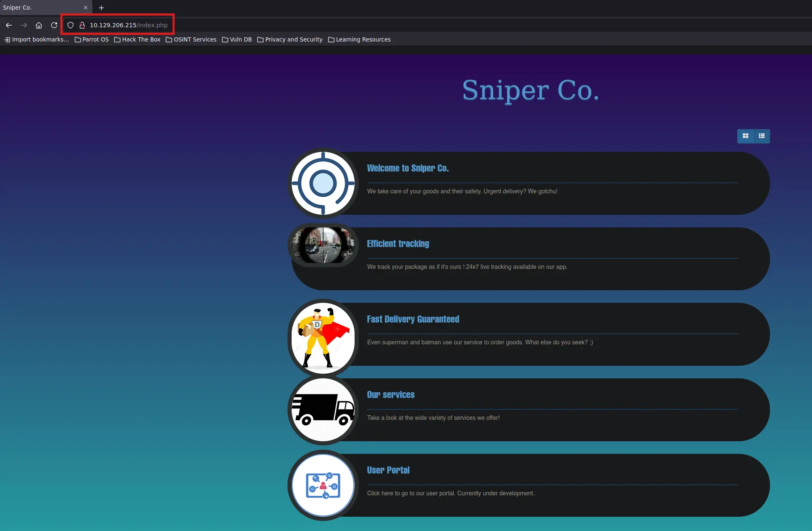Open the User Portal heading
Image resolution: width=812 pixels, height=531 pixels.
click(388, 470)
